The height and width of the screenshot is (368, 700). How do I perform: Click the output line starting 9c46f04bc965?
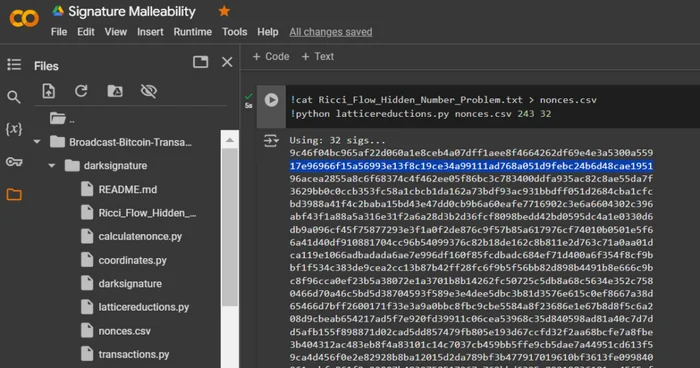(x=471, y=153)
